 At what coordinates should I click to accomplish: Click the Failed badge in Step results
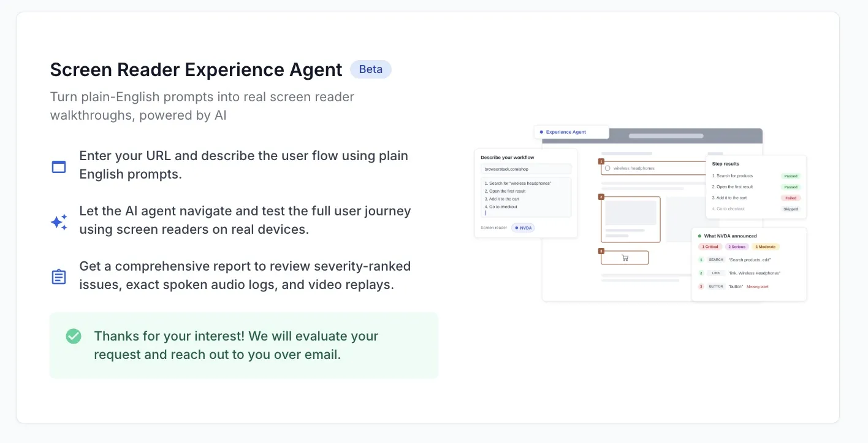(791, 198)
